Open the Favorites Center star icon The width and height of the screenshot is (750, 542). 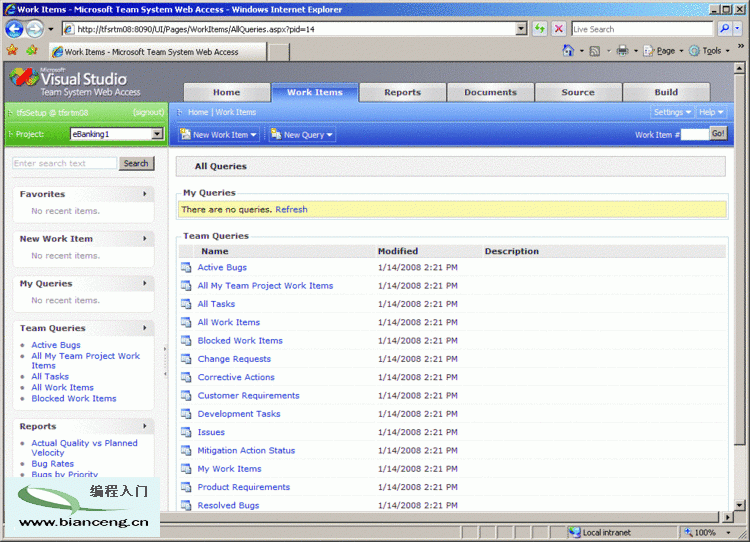(x=12, y=50)
